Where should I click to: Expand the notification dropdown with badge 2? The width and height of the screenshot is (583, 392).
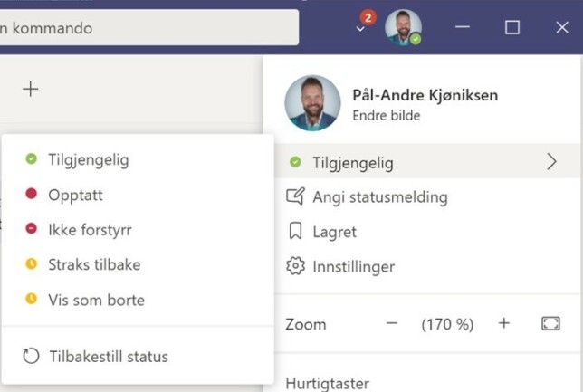point(360,28)
